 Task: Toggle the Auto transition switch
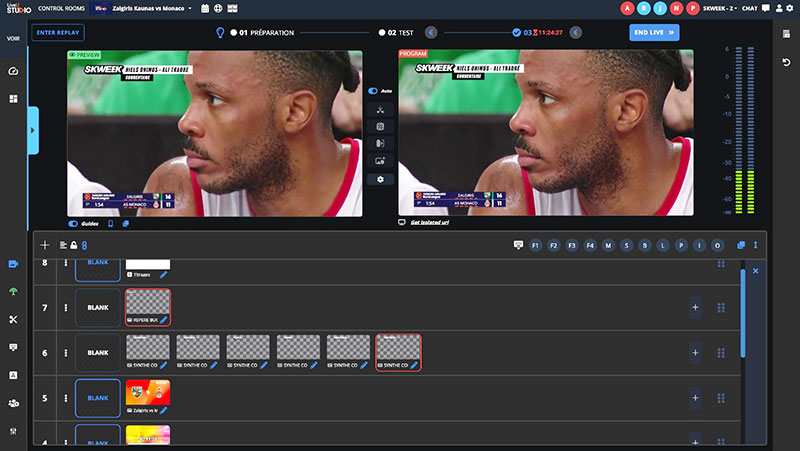pos(374,91)
